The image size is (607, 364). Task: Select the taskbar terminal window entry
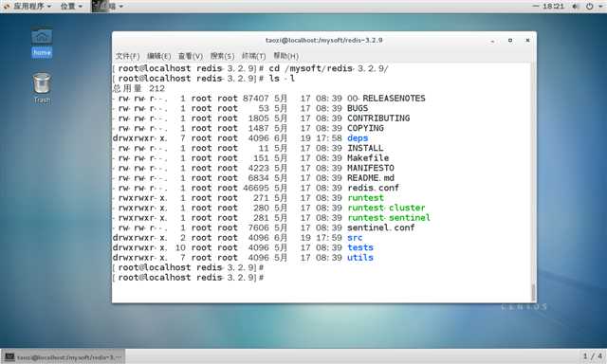tap(64, 357)
